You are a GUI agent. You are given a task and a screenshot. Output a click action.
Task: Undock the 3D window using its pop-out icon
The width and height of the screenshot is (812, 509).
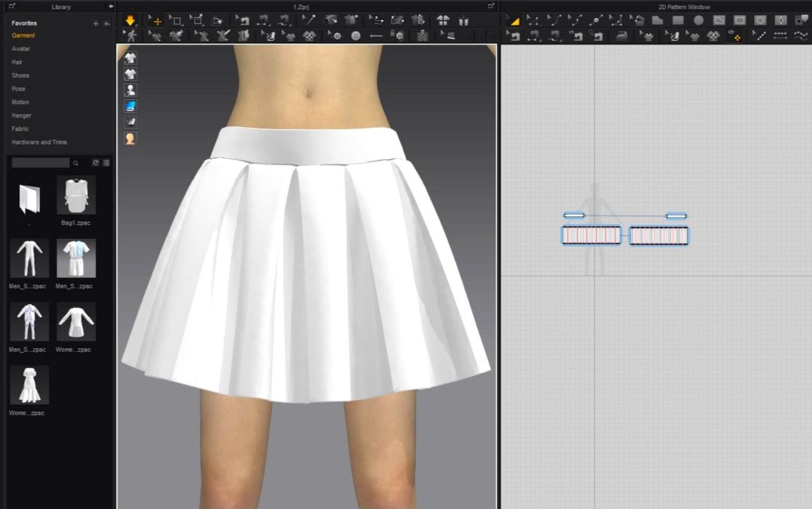point(491,6)
